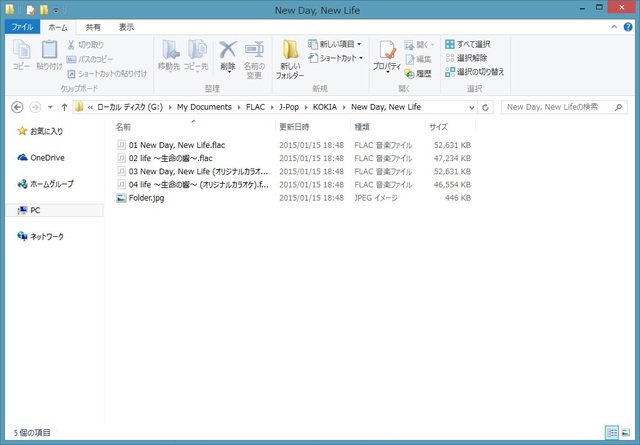
Task: Invert selection (選択の切り替え)
Action: [x=474, y=72]
